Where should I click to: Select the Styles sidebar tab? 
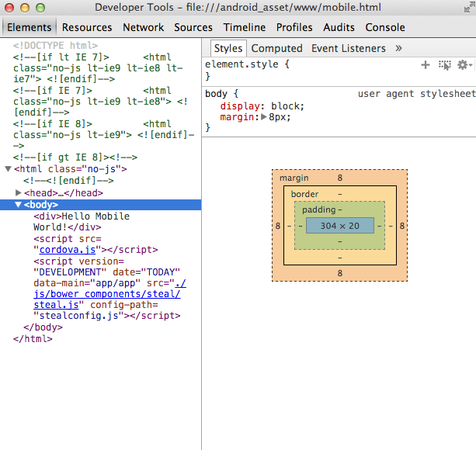[228, 48]
